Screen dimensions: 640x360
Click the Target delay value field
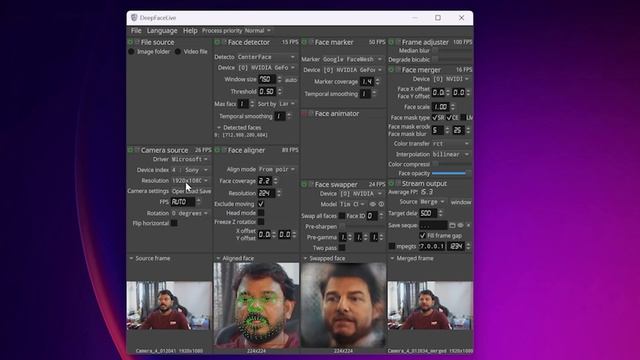(428, 213)
